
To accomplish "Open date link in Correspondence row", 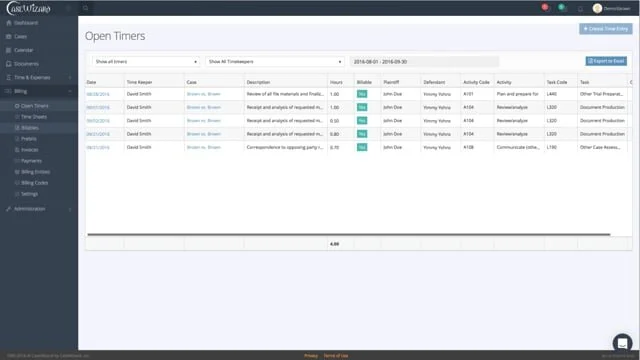I will [x=98, y=147].
